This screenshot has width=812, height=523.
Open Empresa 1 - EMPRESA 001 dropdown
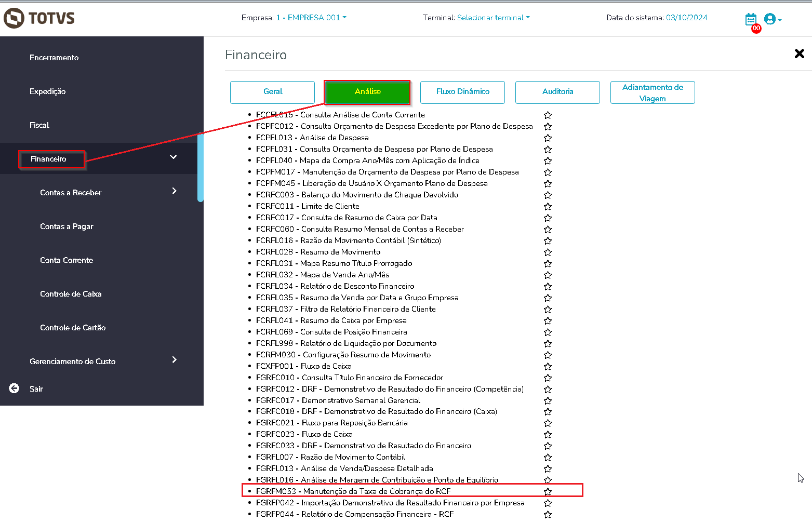pos(311,18)
